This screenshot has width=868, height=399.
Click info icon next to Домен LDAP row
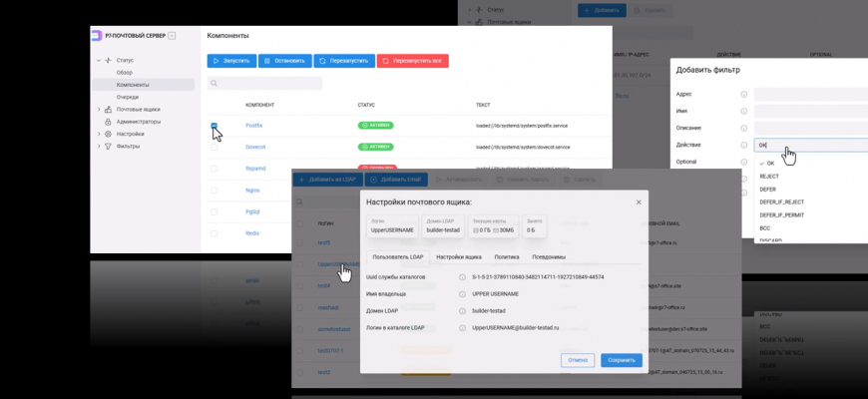tap(463, 310)
